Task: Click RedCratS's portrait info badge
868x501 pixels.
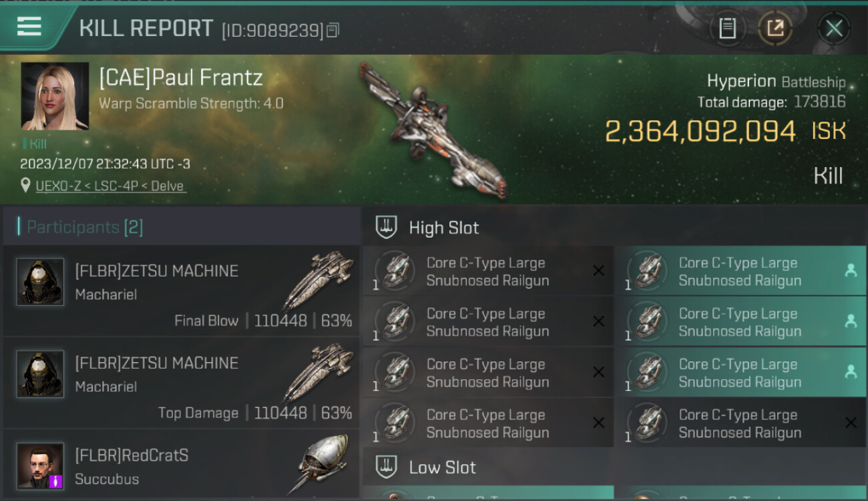Action: coord(56,481)
